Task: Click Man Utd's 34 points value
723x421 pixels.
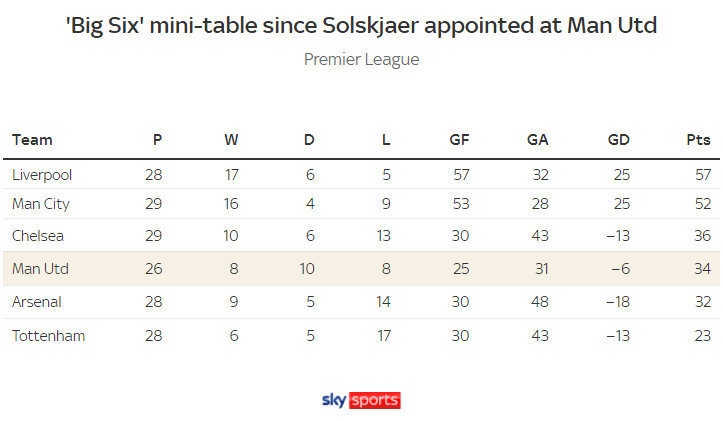Action: [x=703, y=269]
